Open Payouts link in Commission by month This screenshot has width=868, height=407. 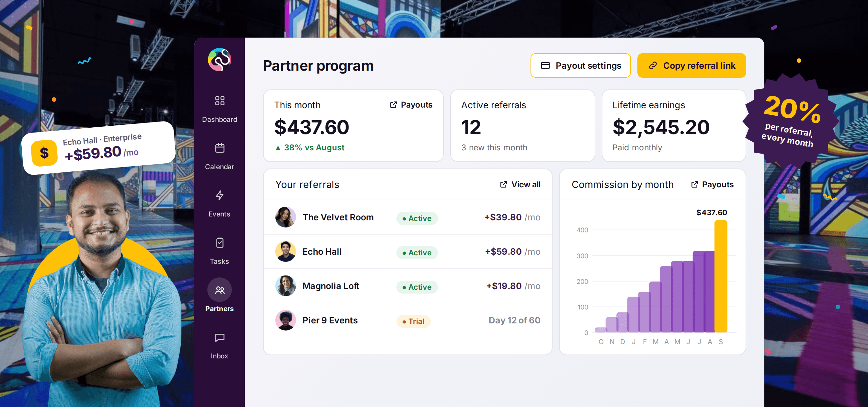click(x=712, y=184)
